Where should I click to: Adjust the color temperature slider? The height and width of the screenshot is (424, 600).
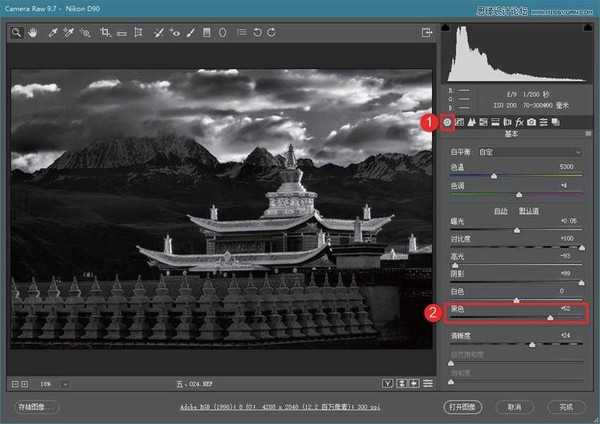coord(493,175)
